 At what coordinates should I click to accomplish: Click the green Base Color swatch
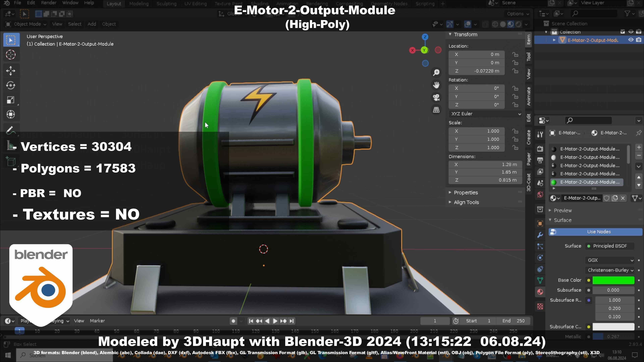[613, 280]
